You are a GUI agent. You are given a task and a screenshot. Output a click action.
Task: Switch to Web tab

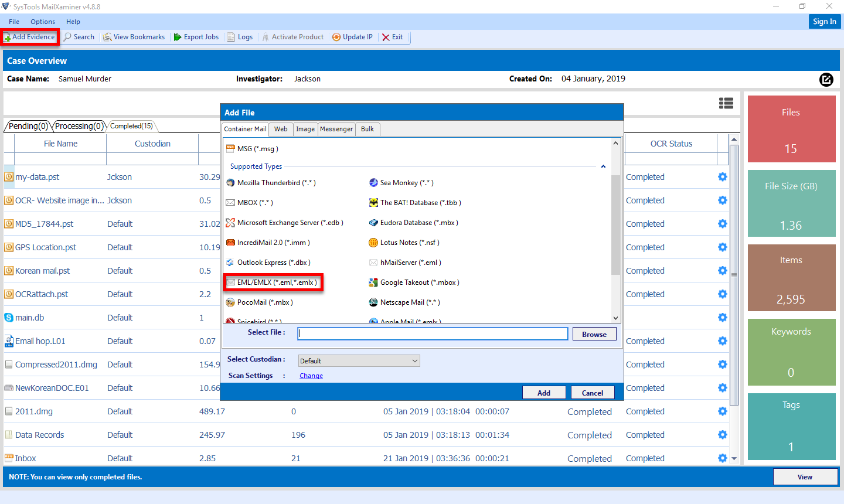click(x=281, y=129)
